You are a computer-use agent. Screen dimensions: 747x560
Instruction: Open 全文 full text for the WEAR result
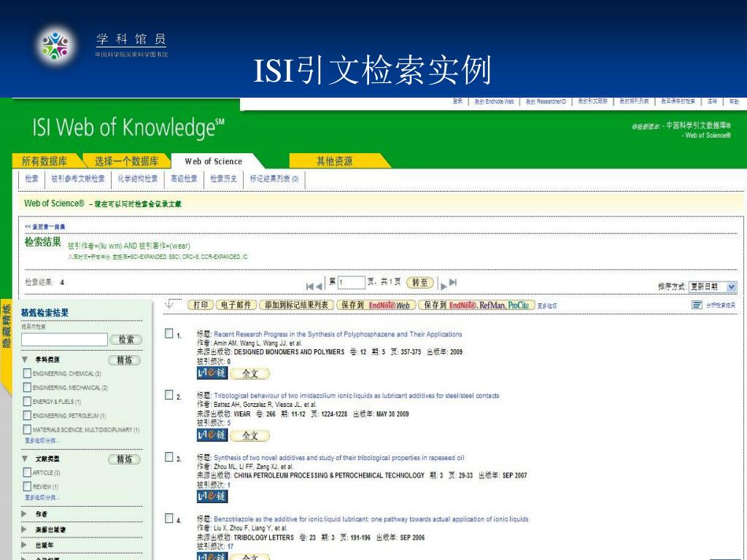(x=250, y=435)
